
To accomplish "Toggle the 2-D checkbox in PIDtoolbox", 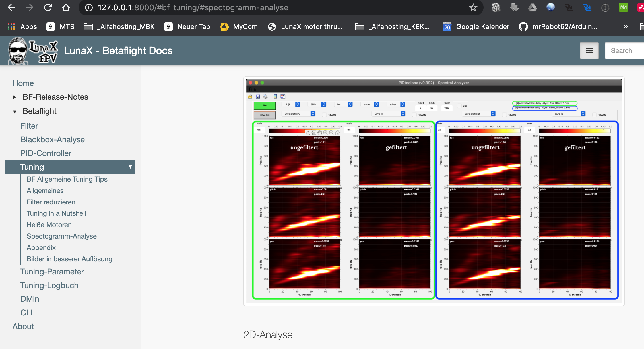I will coord(459,106).
